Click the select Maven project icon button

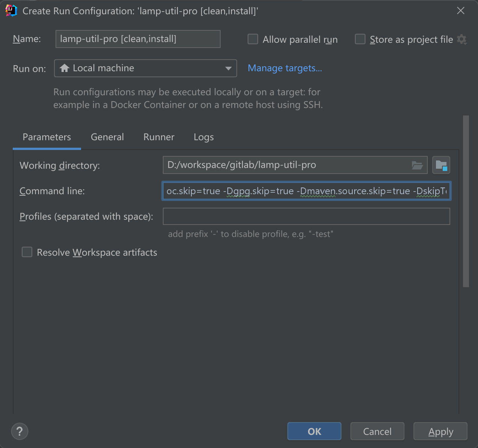(x=441, y=165)
